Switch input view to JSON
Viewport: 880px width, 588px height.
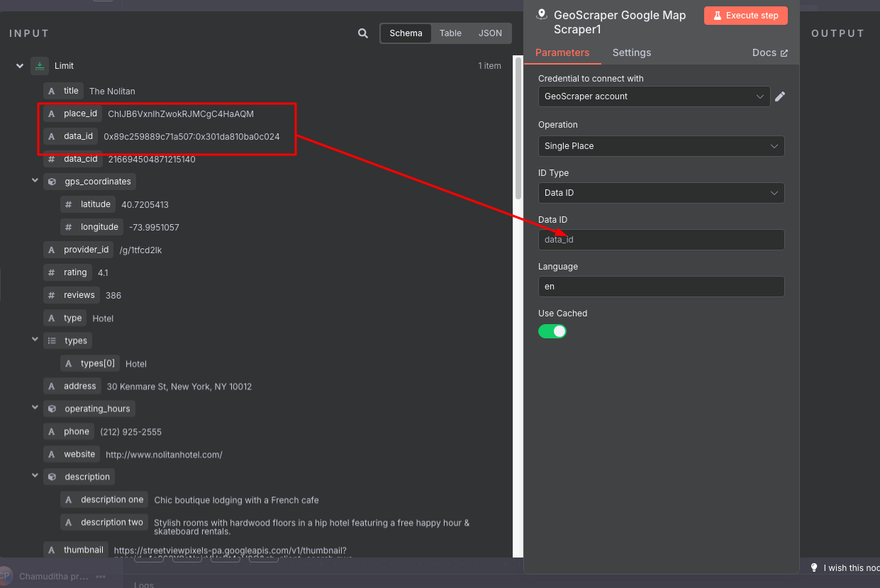[490, 33]
